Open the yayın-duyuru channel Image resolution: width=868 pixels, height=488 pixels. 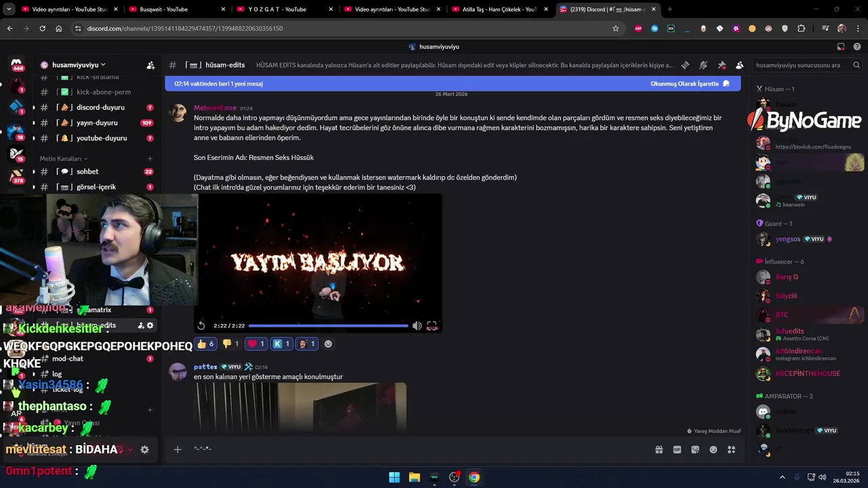pos(97,123)
